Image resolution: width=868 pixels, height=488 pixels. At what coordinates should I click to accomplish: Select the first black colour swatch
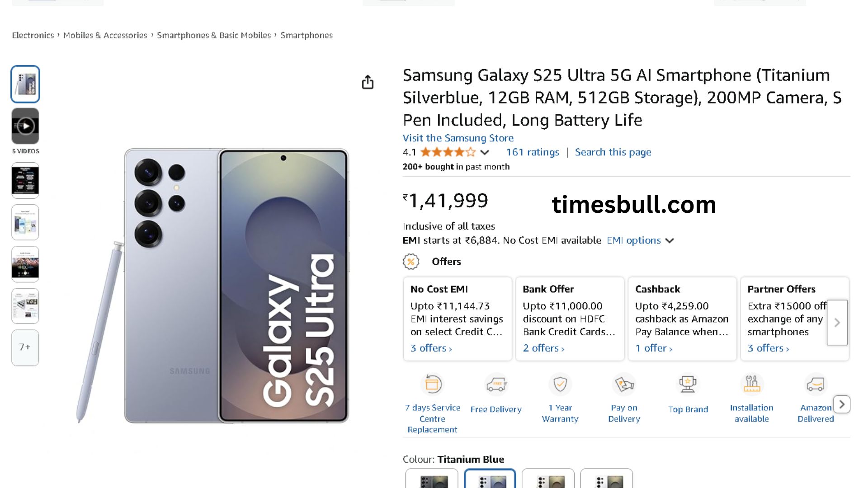(x=432, y=480)
